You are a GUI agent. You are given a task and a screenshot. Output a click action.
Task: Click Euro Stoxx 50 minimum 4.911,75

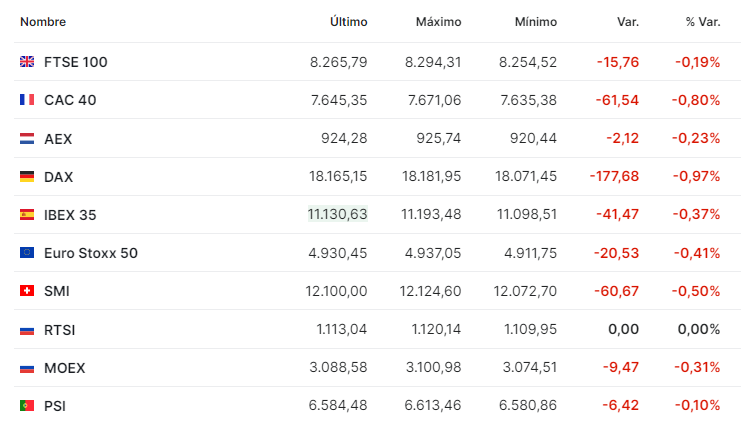point(531,253)
